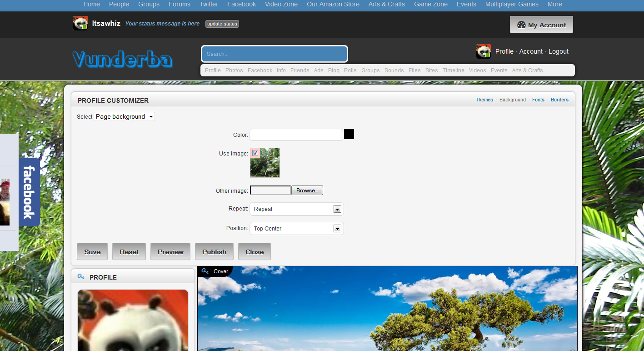Log out using the Logout link

tap(559, 51)
